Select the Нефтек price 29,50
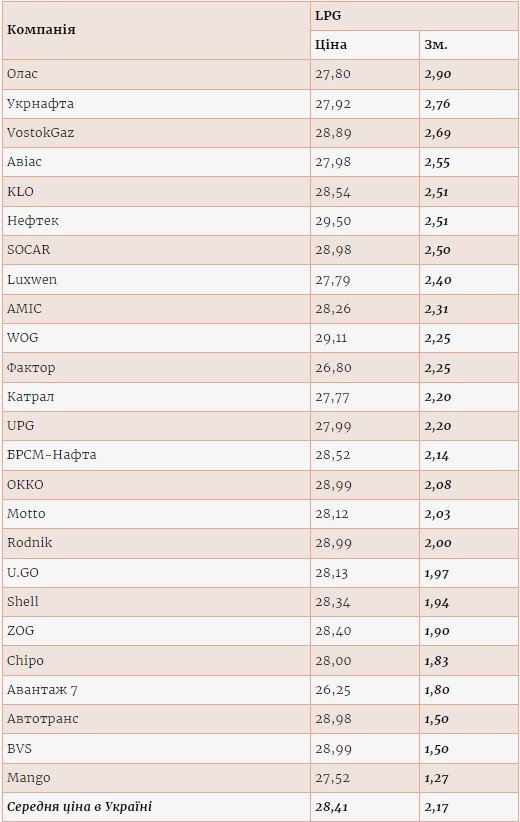 coord(333,221)
